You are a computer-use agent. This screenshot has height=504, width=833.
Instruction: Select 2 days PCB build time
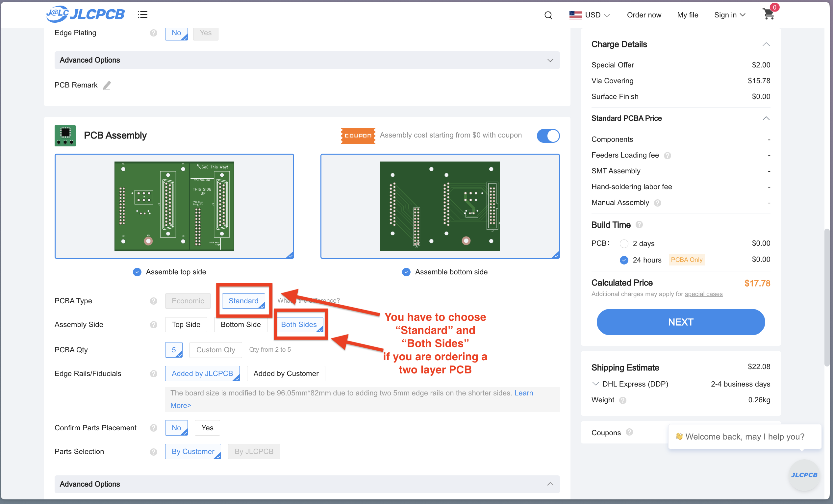pyautogui.click(x=624, y=243)
